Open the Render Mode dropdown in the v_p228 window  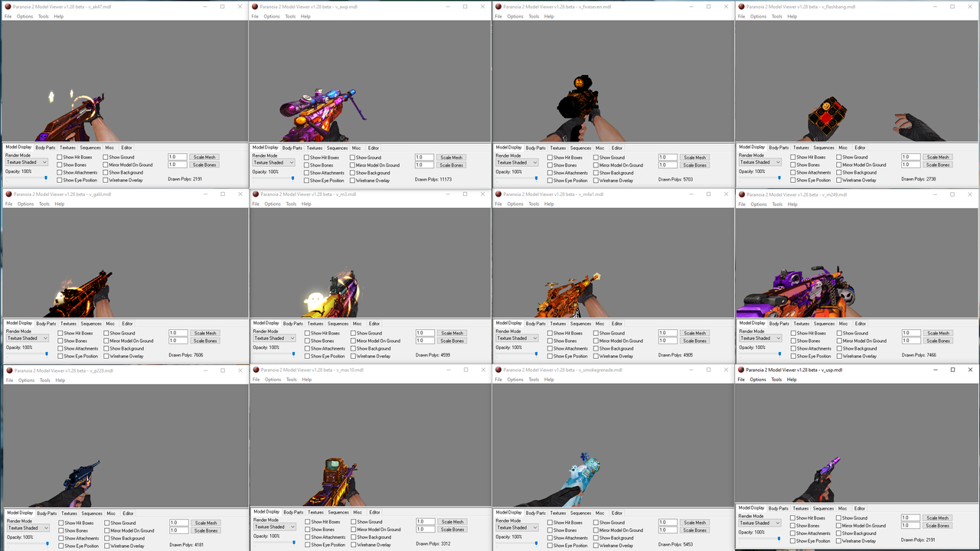[x=28, y=528]
